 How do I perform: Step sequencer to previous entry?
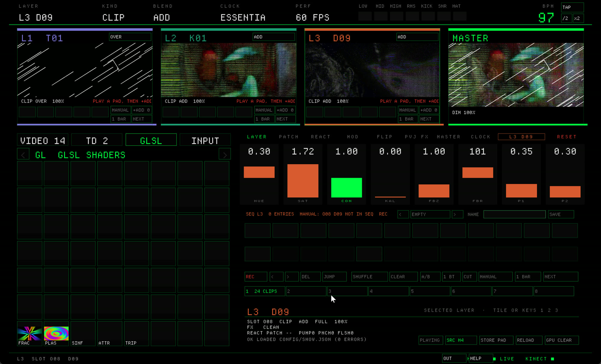point(276,277)
